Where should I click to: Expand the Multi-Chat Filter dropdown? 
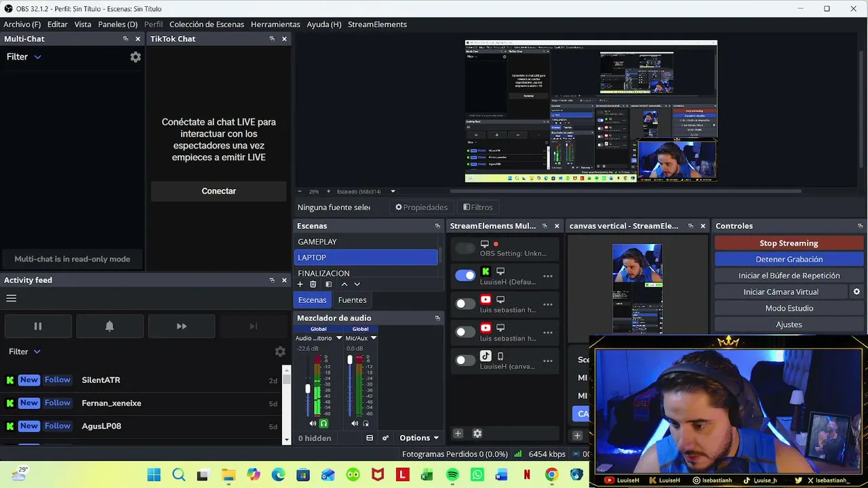click(24, 57)
